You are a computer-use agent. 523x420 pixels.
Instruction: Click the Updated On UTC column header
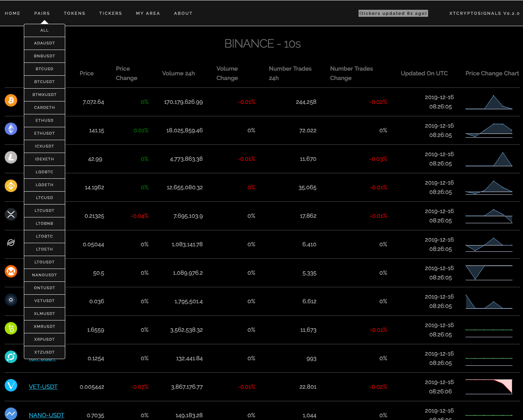[x=424, y=73]
